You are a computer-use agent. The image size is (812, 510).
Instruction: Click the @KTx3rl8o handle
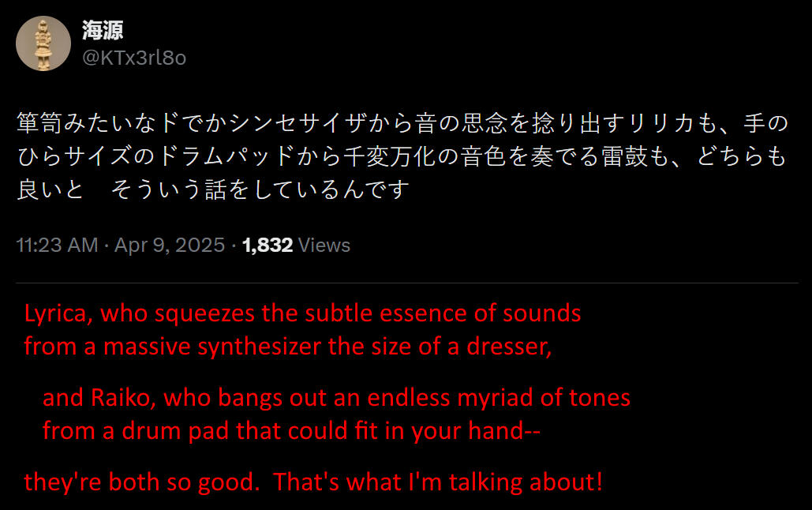(x=134, y=58)
